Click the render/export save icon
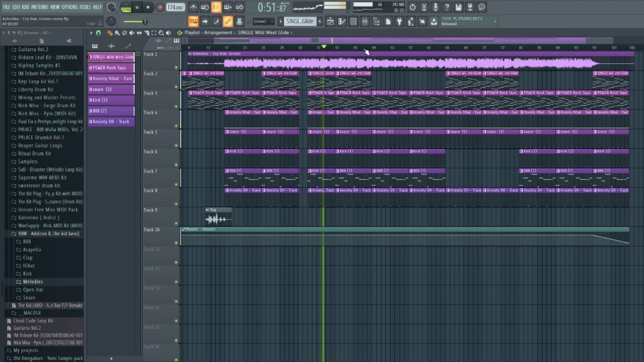 (470, 7)
